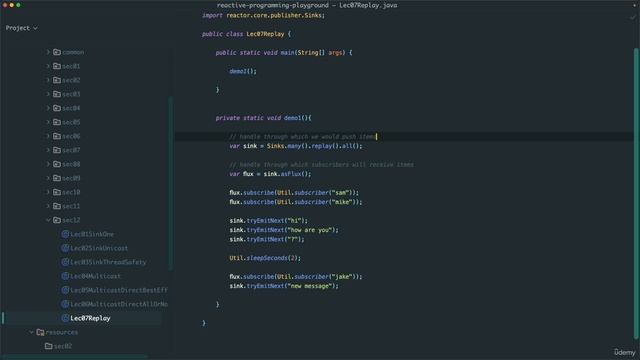This screenshot has height=360, width=640.
Task: Expand the sec06 folder chevron
Action: [x=48, y=136]
